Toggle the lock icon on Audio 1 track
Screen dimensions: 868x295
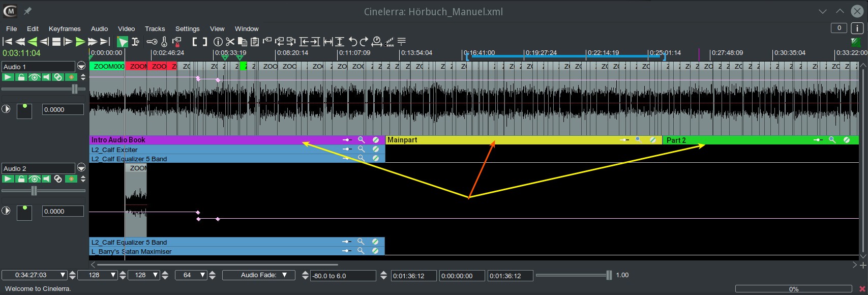click(21, 77)
